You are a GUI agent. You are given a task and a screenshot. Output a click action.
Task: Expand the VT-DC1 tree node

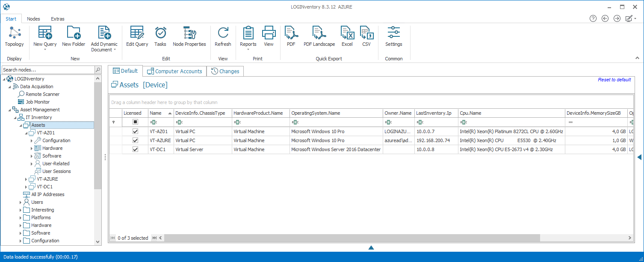pyautogui.click(x=26, y=187)
